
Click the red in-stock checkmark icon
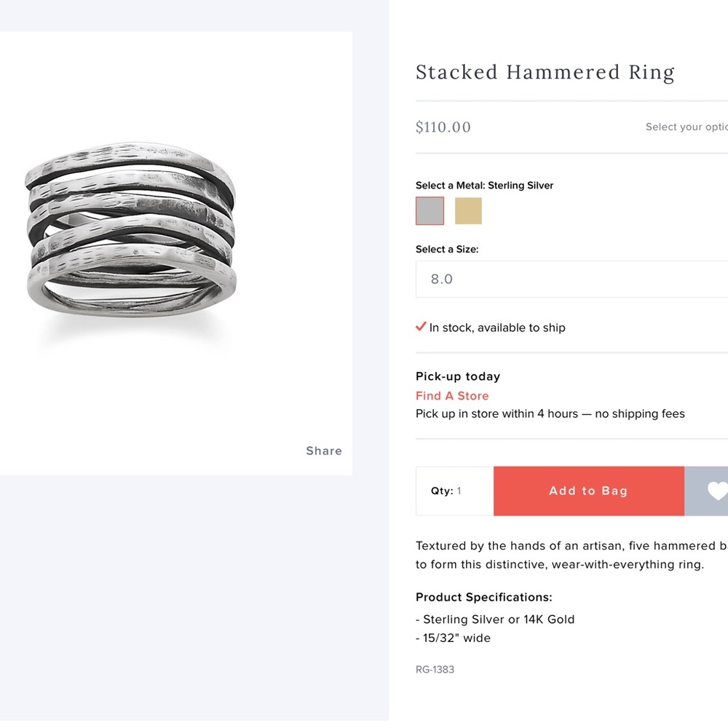420,326
